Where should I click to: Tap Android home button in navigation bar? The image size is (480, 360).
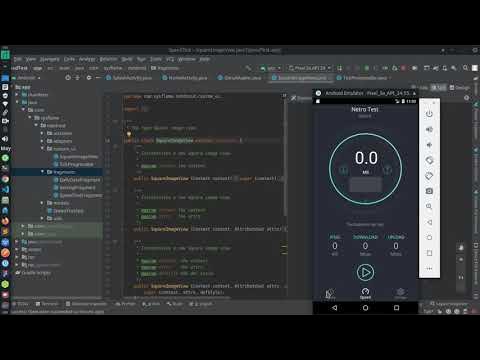click(365, 308)
